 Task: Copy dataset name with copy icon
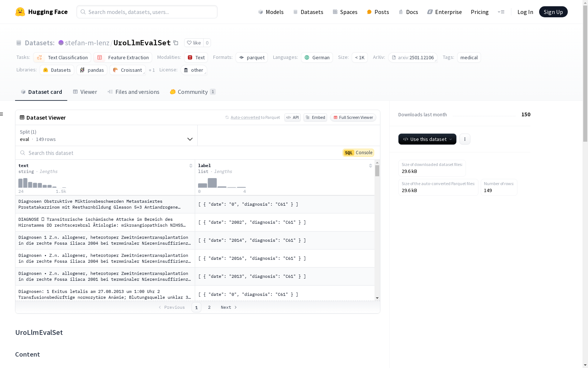tap(176, 43)
